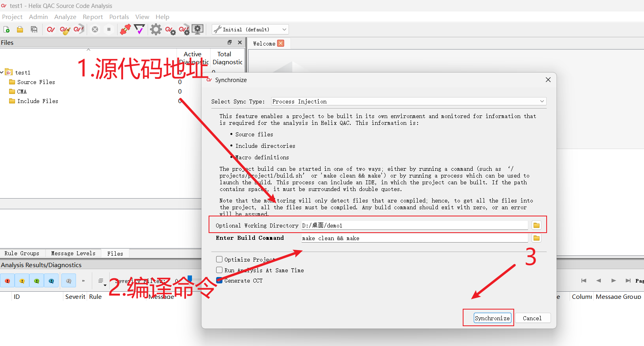Switch to the Message Levels tab
Screen dimensions: 644x346
73,253
